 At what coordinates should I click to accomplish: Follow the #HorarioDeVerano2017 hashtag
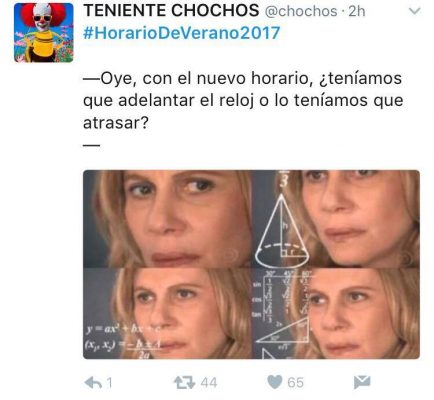pyautogui.click(x=182, y=33)
